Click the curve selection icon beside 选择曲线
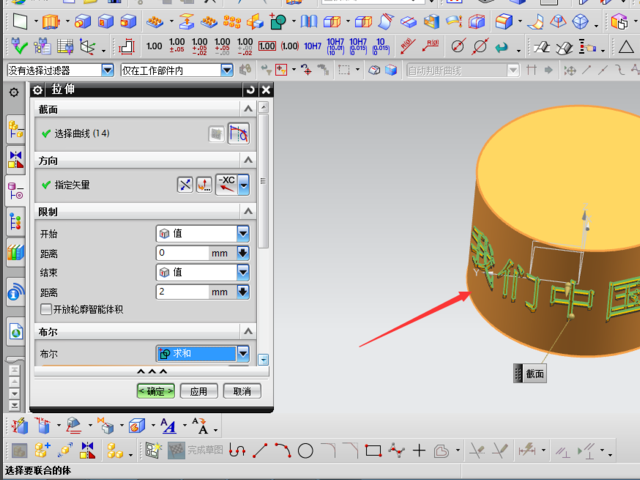 coord(238,134)
